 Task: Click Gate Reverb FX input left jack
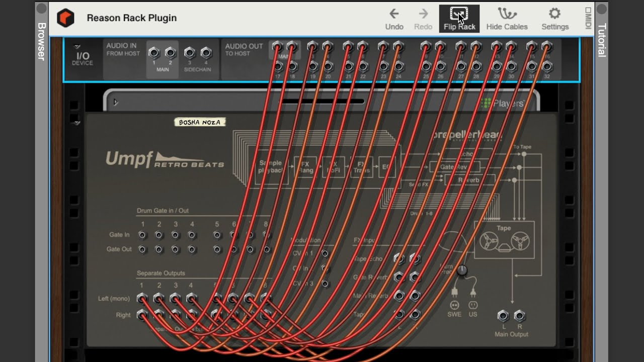[x=399, y=277]
